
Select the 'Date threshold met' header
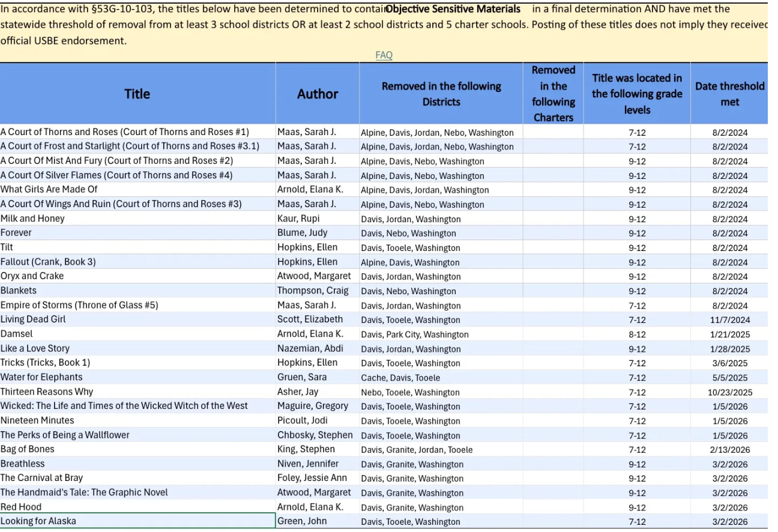(729, 94)
